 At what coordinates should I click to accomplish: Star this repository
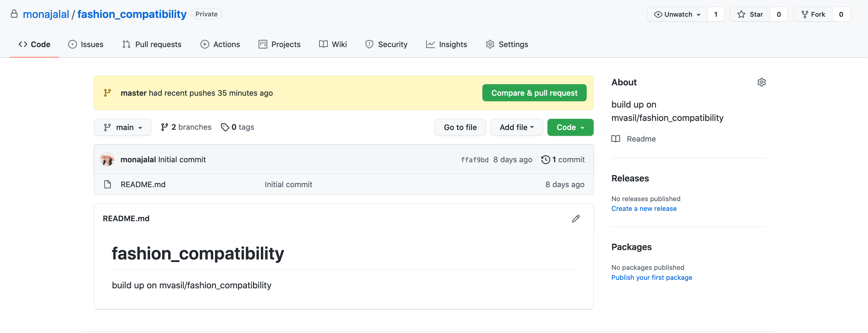click(750, 15)
